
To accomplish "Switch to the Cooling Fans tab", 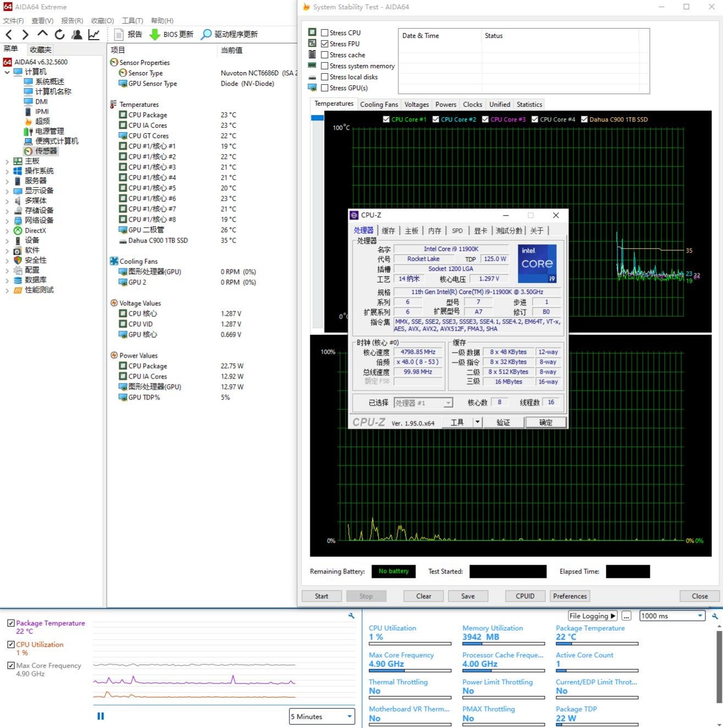I will [x=379, y=105].
